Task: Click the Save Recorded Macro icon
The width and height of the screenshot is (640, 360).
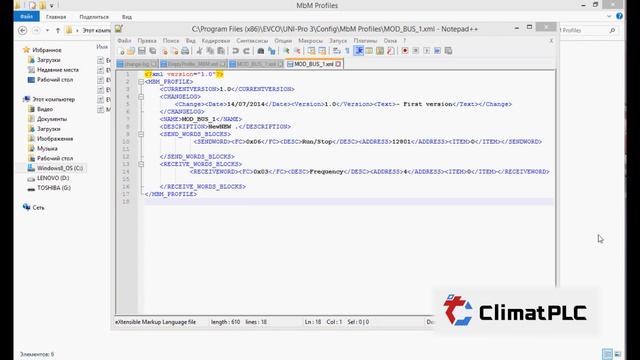Action: (448, 51)
